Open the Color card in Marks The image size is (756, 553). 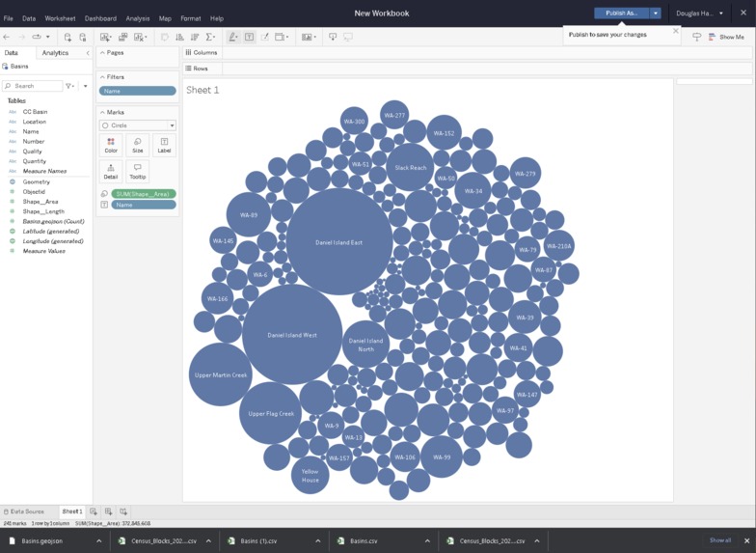[111, 145]
